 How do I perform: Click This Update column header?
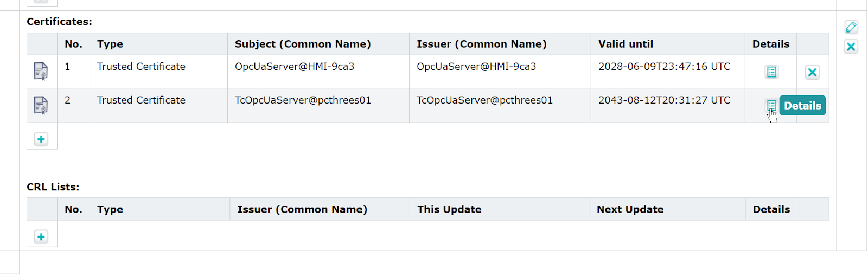(x=449, y=209)
